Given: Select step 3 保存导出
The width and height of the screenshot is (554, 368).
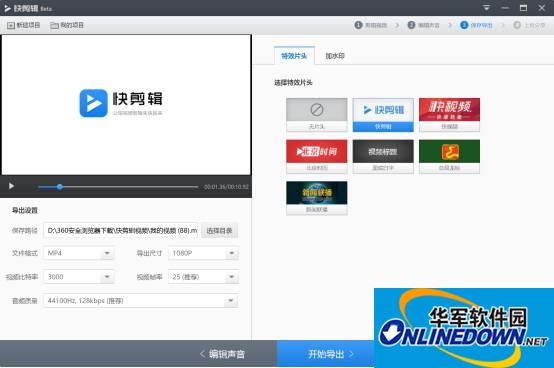Looking at the screenshot, I should 476,25.
